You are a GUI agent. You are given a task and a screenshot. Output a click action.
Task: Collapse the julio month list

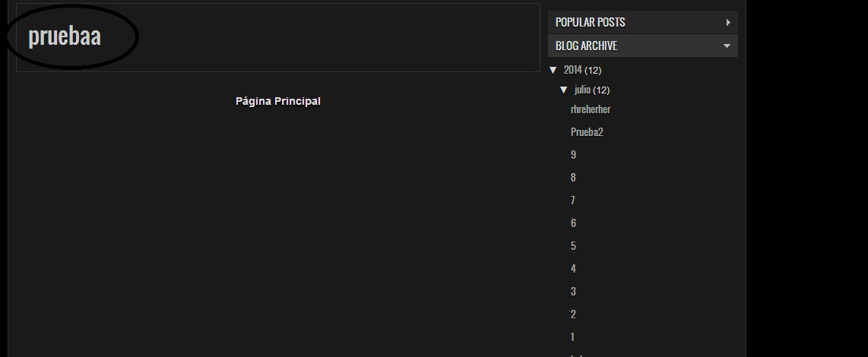click(564, 90)
